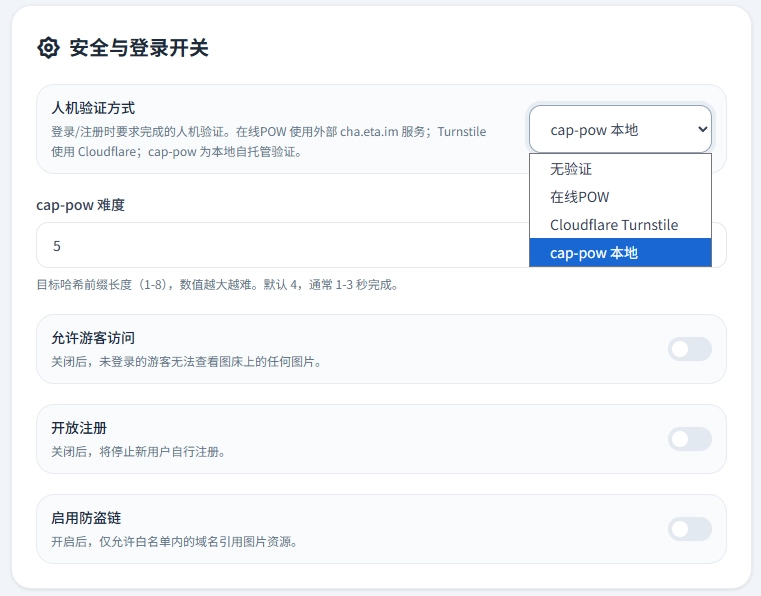Select highlighted cap-pow 本地 option
The image size is (761, 596).
620,252
